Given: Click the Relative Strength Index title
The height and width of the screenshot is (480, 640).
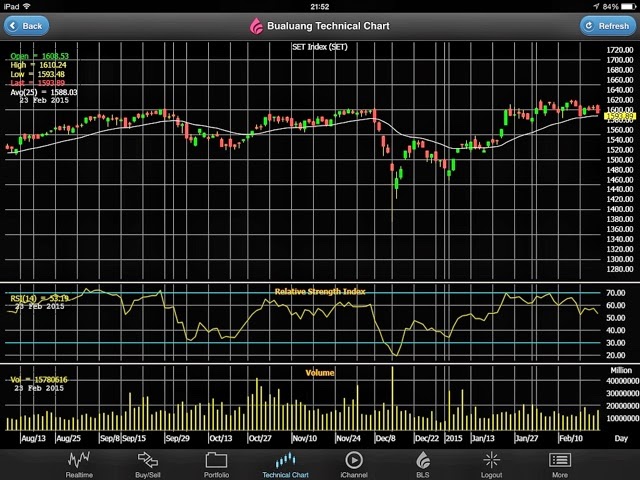Looking at the screenshot, I should [x=320, y=291].
